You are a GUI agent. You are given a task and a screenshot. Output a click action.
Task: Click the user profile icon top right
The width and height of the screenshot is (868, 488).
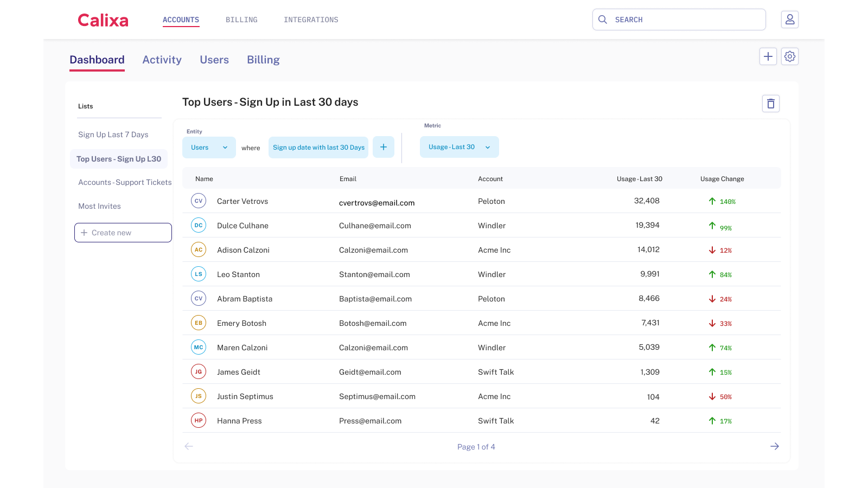click(790, 19)
